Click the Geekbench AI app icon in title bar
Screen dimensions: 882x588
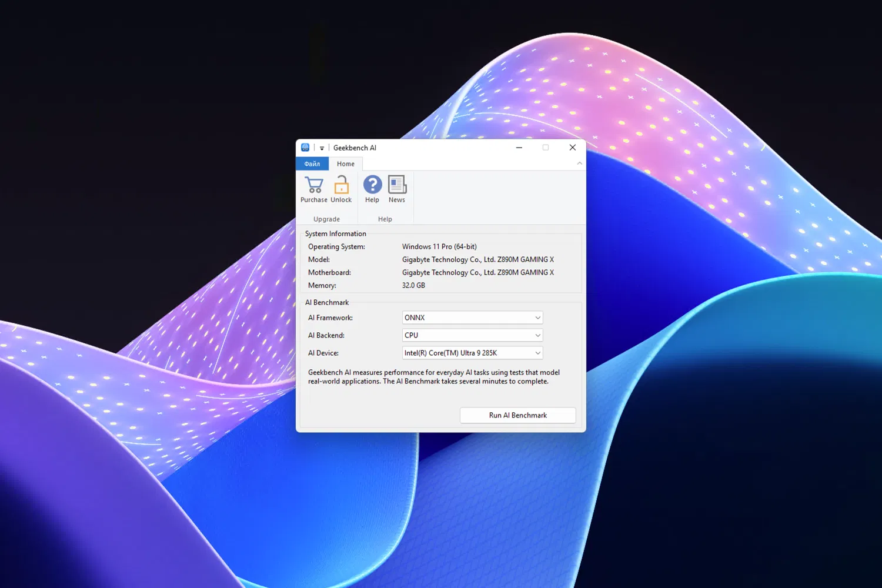coord(305,148)
